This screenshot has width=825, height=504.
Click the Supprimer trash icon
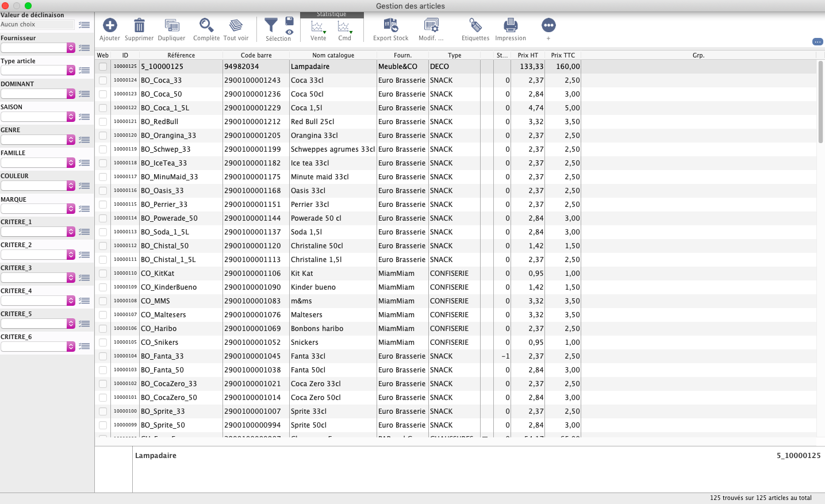[x=139, y=25]
